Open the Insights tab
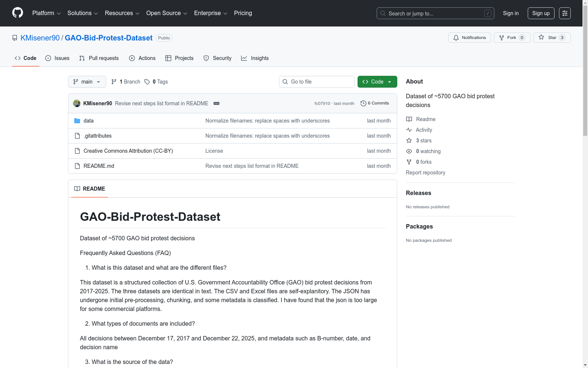This screenshot has width=588, height=368. (x=255, y=58)
